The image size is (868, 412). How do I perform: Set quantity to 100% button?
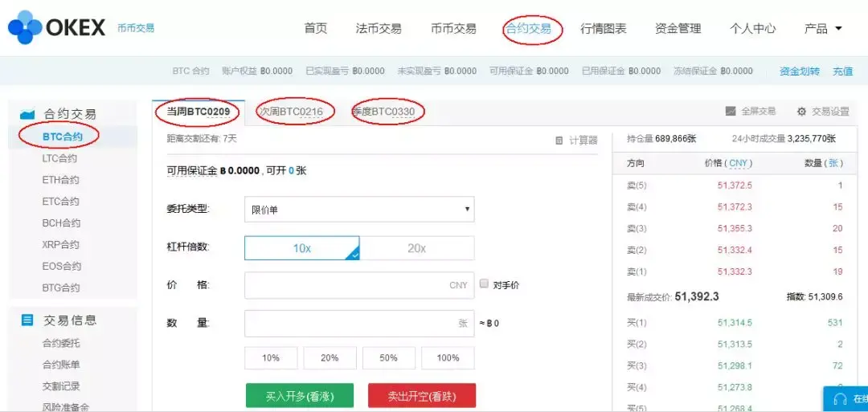tap(448, 358)
